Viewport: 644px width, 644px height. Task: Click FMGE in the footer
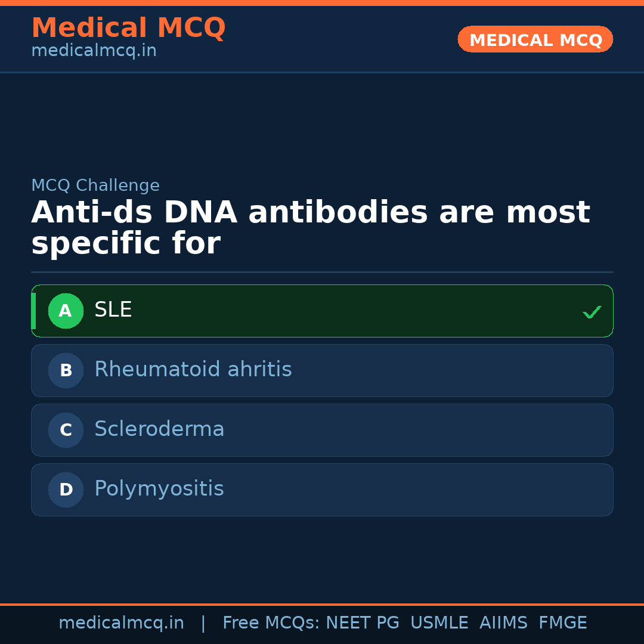[562, 623]
